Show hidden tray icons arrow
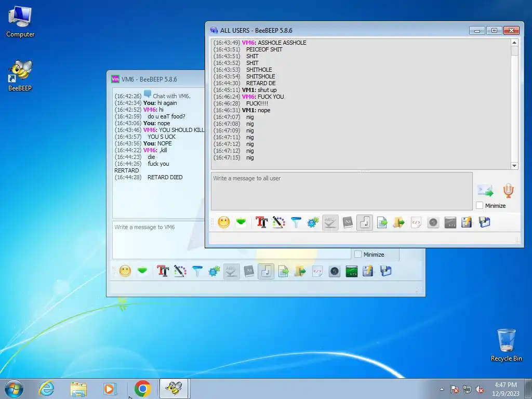The height and width of the screenshot is (399, 532). tap(442, 389)
